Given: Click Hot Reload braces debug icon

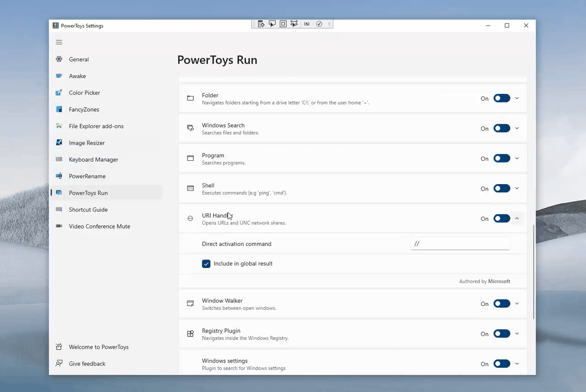Looking at the screenshot, I should coord(307,24).
